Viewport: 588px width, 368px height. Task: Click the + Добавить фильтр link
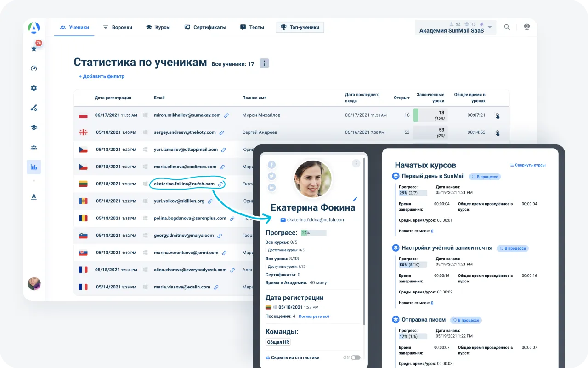tap(102, 76)
